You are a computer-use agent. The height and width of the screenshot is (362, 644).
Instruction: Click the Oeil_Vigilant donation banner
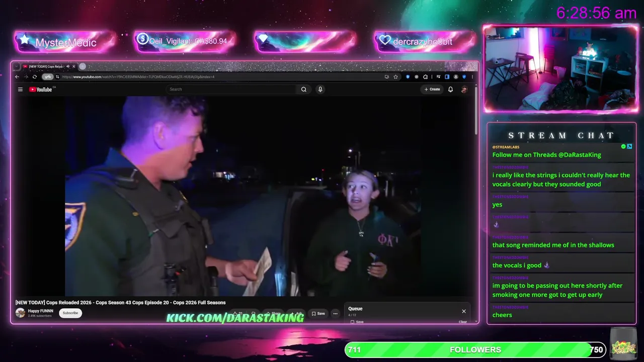[185, 41]
